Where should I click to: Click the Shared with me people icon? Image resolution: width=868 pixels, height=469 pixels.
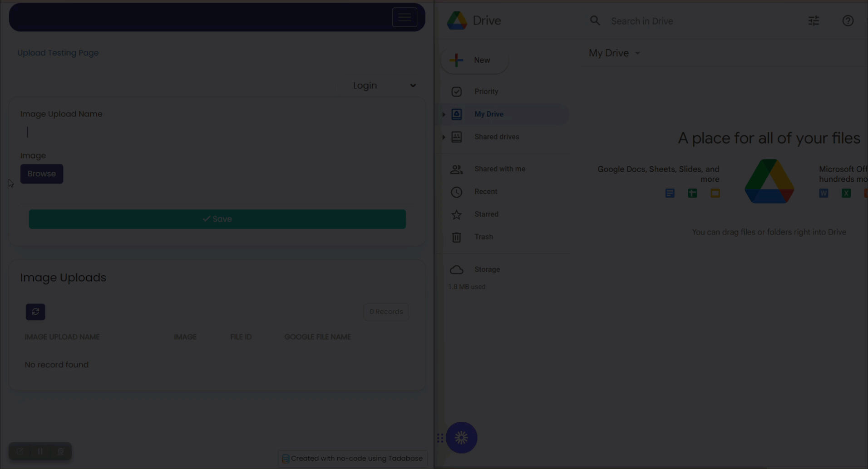(456, 170)
